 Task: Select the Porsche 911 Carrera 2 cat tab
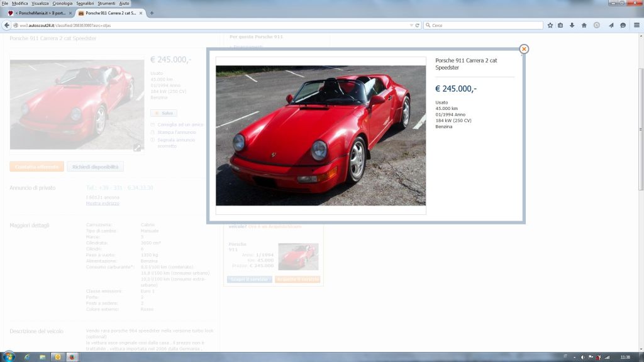pos(109,13)
